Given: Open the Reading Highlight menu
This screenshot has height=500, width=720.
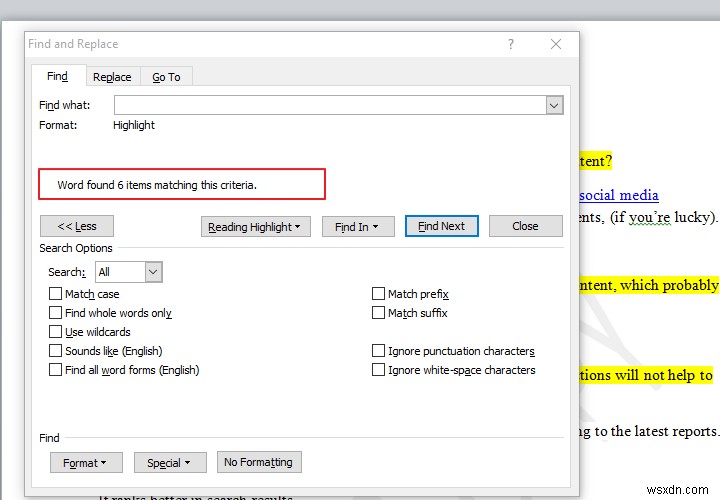Looking at the screenshot, I should pyautogui.click(x=256, y=227).
